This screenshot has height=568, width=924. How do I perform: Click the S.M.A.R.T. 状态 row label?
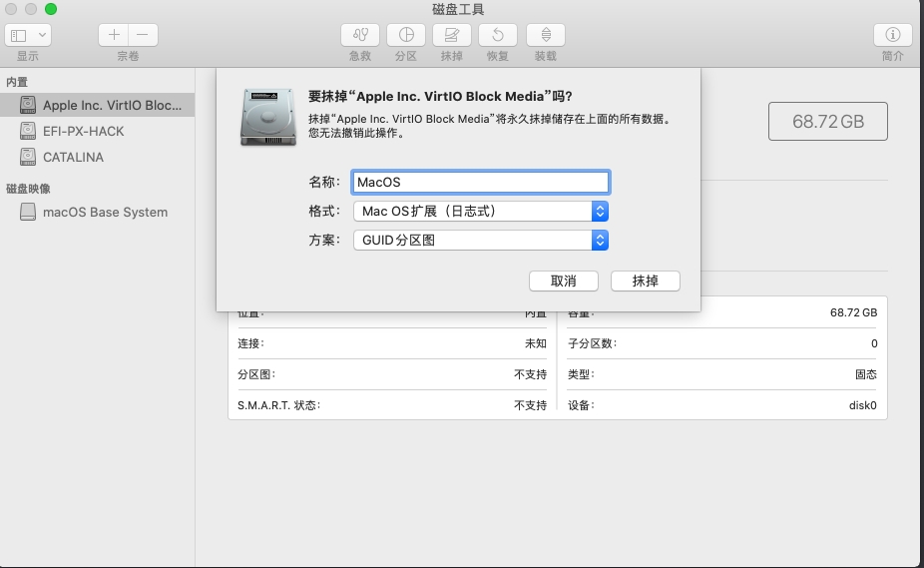[278, 405]
